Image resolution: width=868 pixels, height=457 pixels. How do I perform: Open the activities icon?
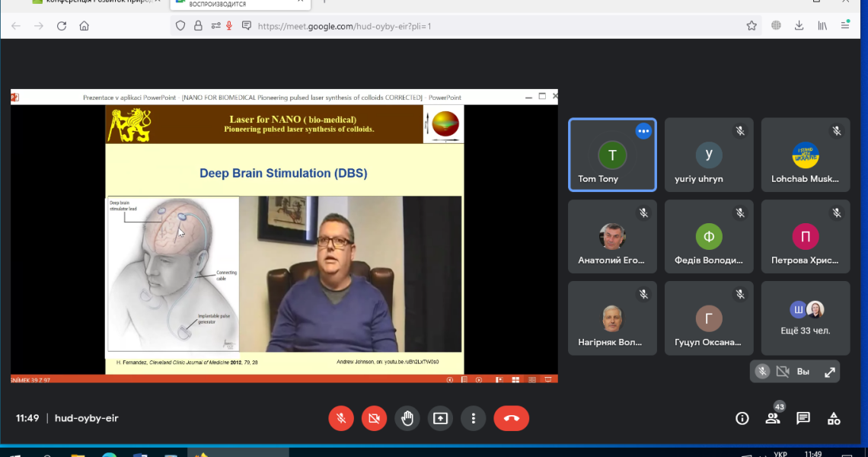coord(834,419)
